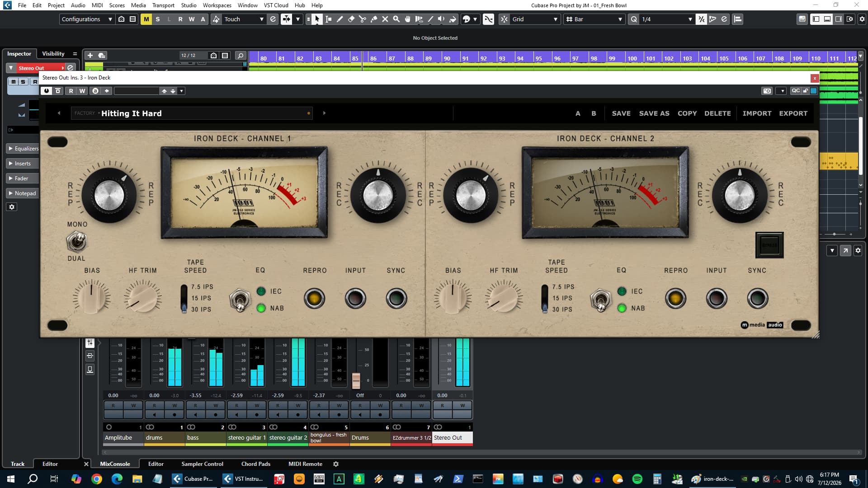Expand the Equalizers inspector section
Screen dimensions: 868x488
[x=23, y=148]
